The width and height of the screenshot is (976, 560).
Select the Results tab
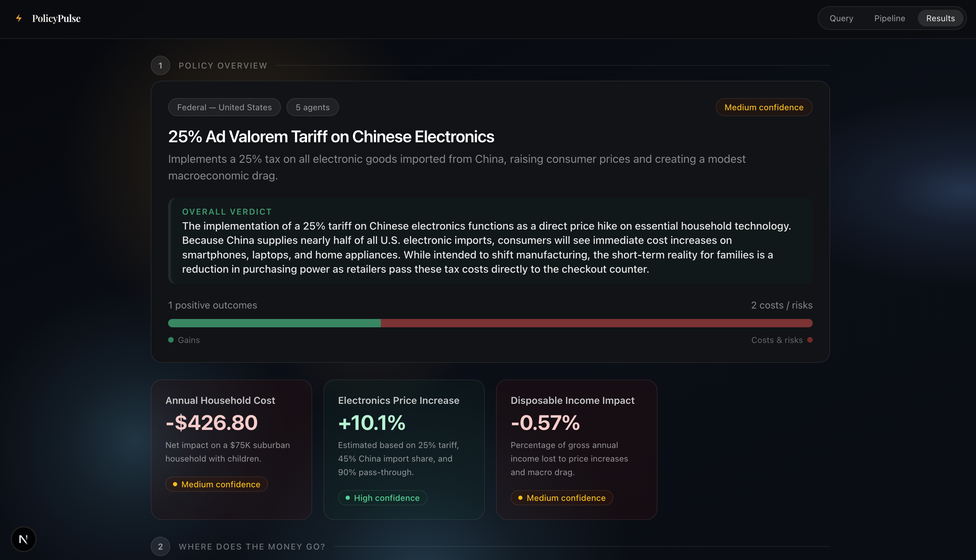click(x=940, y=18)
